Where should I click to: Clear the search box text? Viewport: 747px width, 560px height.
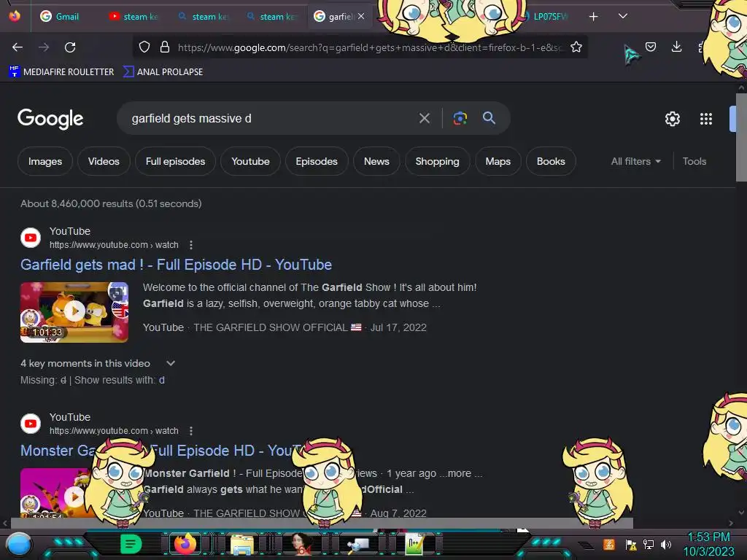tap(424, 118)
